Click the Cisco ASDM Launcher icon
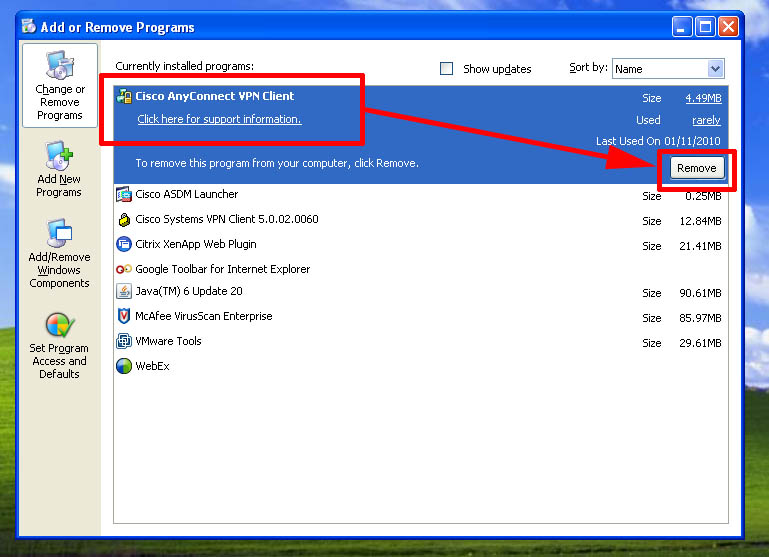Image resolution: width=769 pixels, height=557 pixels. [x=124, y=195]
